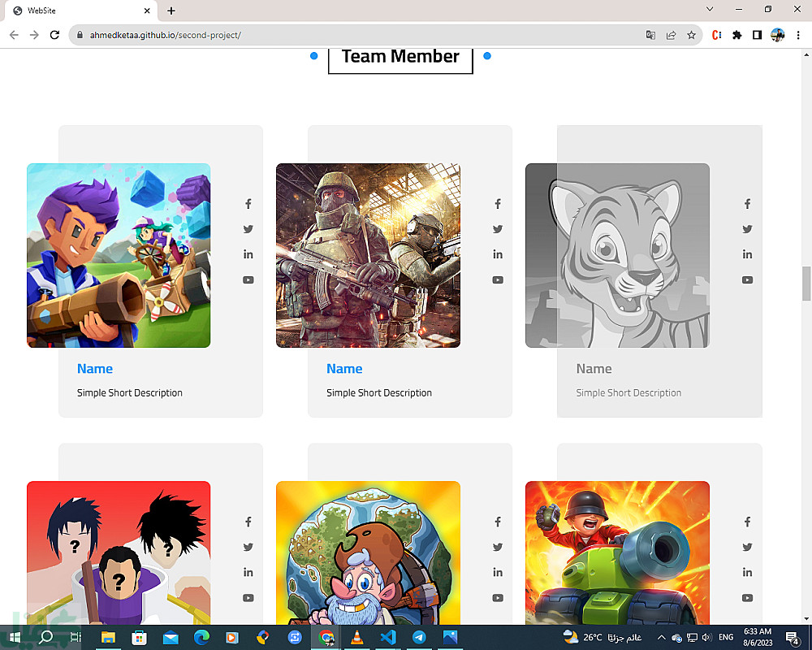Show hidden system tray icons
812x650 pixels.
[x=661, y=637]
